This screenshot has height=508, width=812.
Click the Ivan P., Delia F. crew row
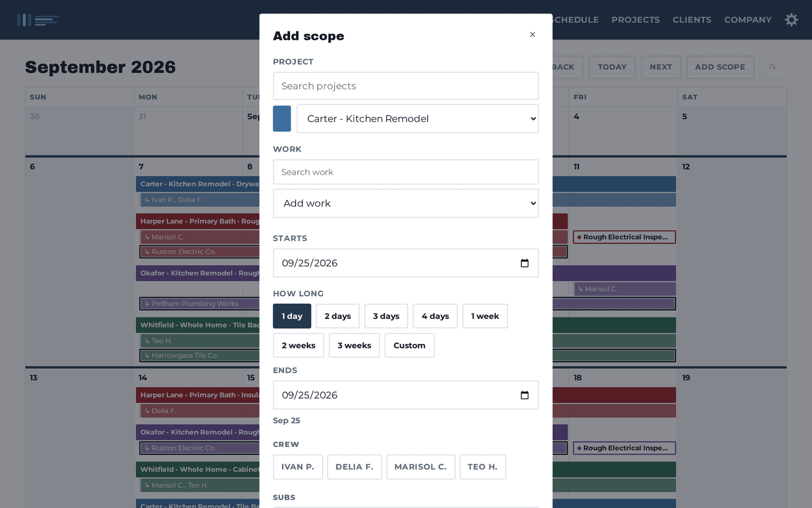(x=200, y=200)
